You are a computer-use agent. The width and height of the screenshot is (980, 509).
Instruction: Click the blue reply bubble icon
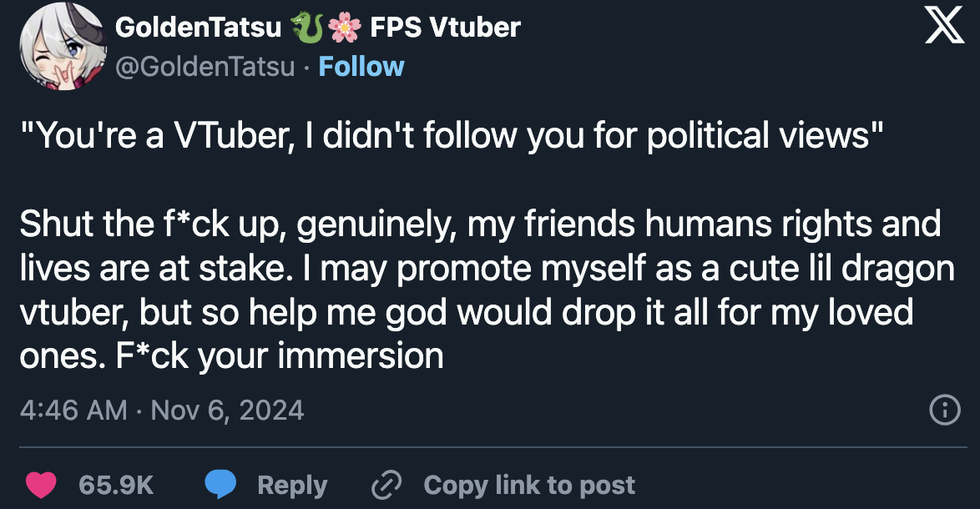pyautogui.click(x=221, y=485)
